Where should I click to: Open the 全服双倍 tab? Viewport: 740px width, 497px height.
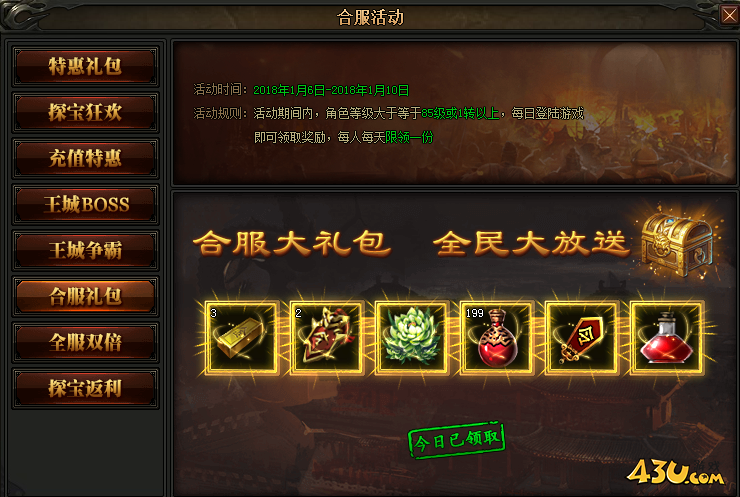click(85, 342)
